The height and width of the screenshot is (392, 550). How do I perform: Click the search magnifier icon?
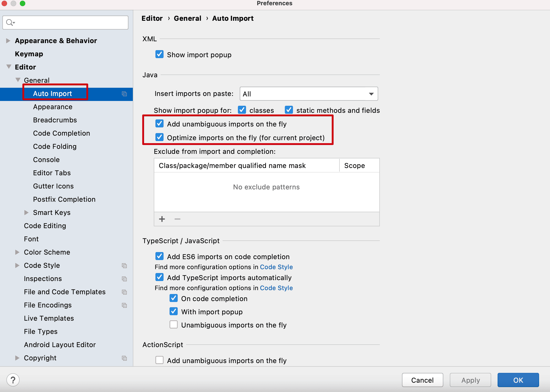[x=10, y=22]
